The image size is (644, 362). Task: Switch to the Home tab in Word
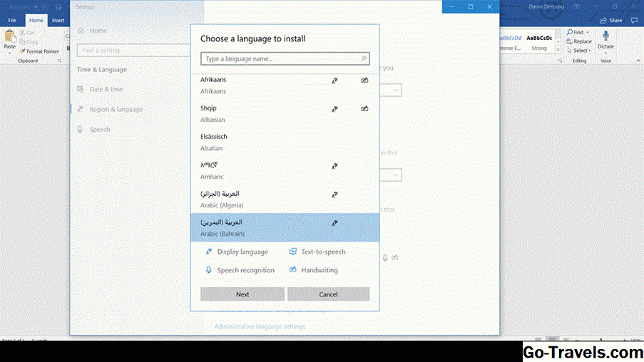coord(36,20)
